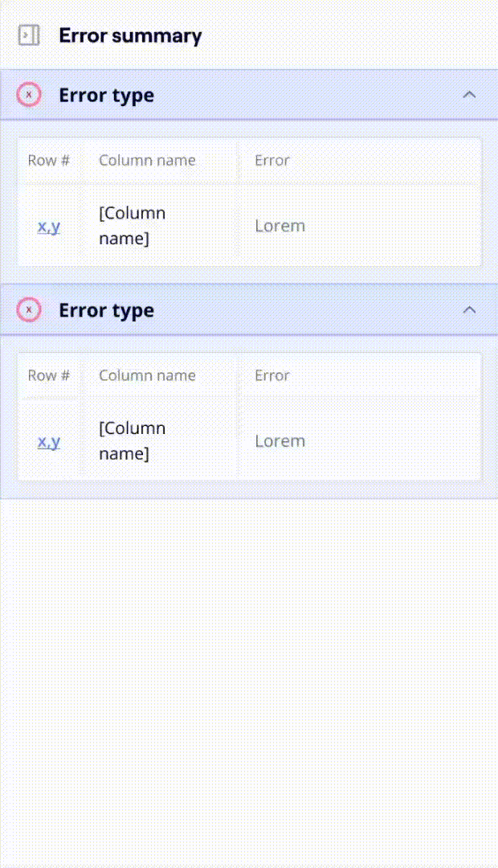Click the red error icon on second Error type
The width and height of the screenshot is (498, 868).
(29, 309)
